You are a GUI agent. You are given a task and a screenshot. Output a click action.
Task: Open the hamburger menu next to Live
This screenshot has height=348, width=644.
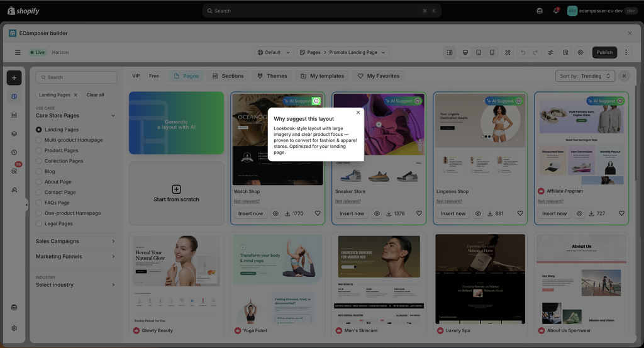pyautogui.click(x=18, y=52)
